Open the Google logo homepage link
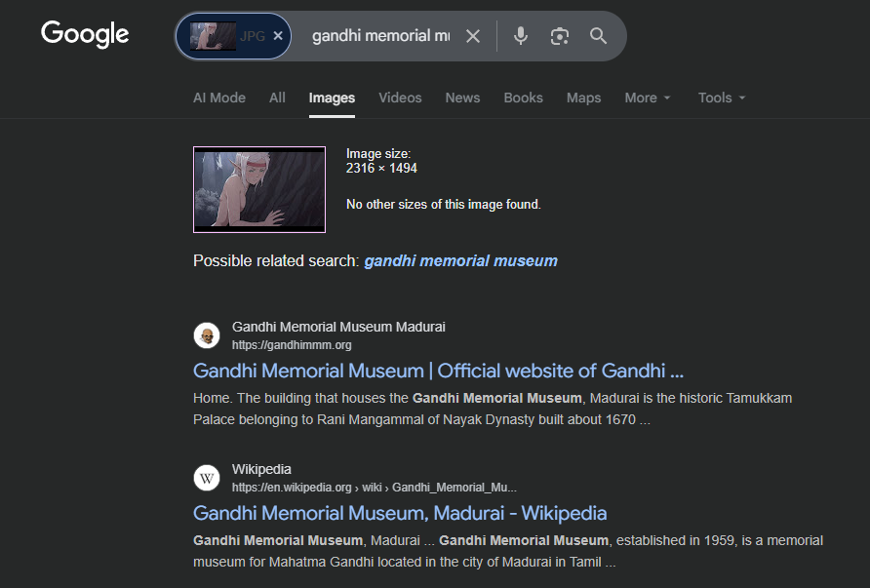 click(85, 34)
